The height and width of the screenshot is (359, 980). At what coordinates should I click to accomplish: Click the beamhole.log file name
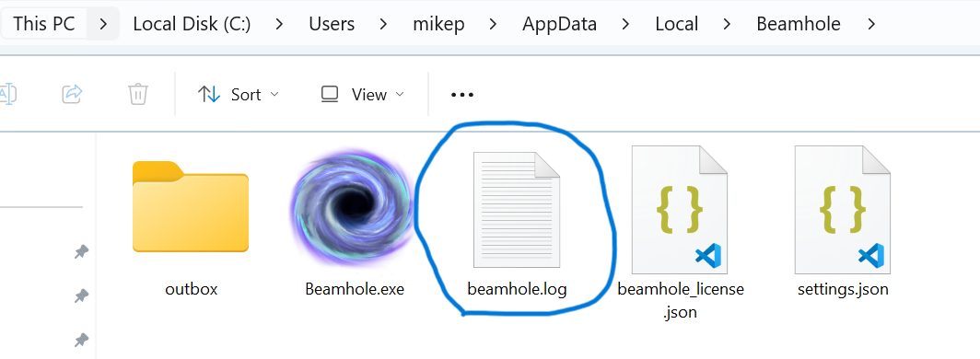pyautogui.click(x=517, y=290)
